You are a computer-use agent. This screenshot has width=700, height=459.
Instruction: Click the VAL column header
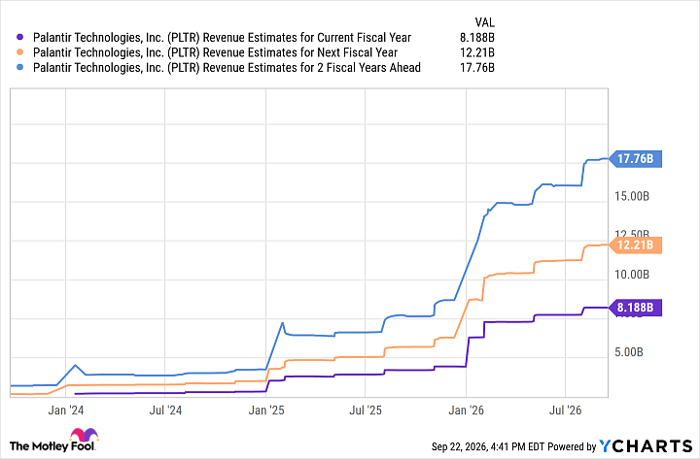[484, 22]
